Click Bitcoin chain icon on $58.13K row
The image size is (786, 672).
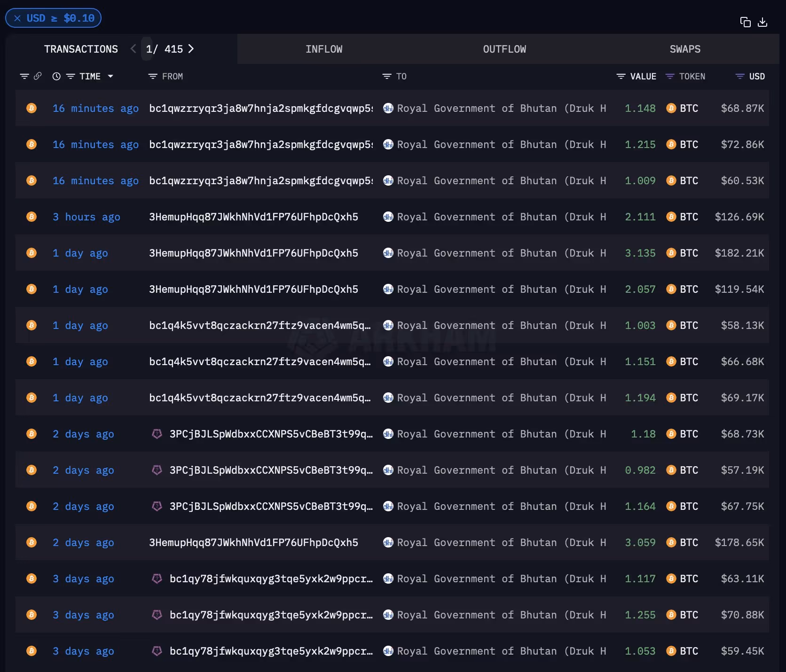click(x=31, y=325)
